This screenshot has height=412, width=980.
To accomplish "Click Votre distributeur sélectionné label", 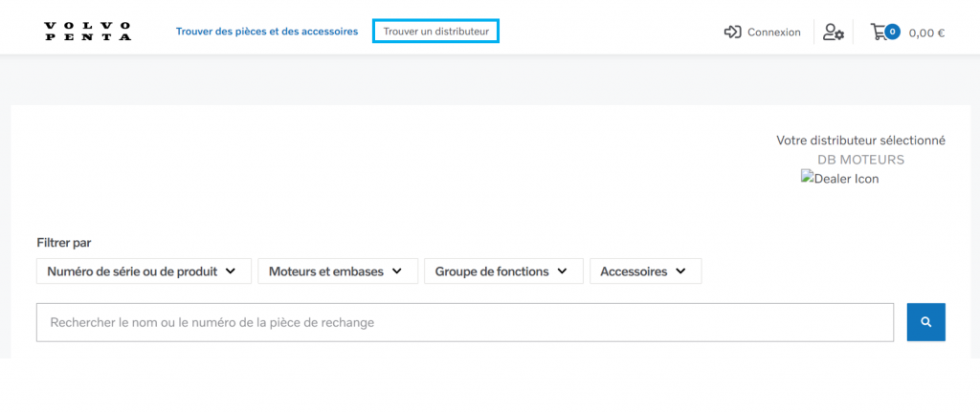I will (860, 141).
